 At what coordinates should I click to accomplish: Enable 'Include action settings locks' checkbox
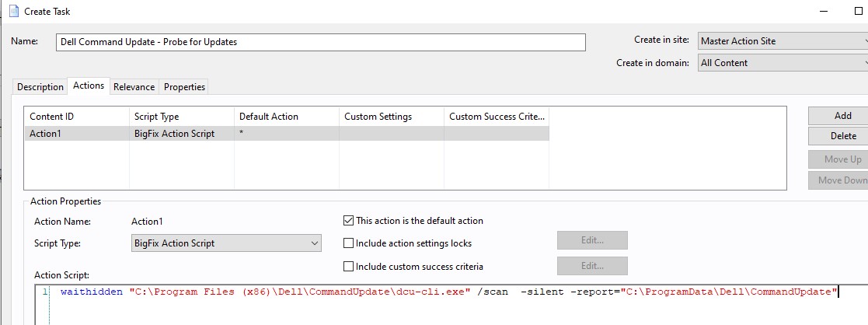point(349,243)
